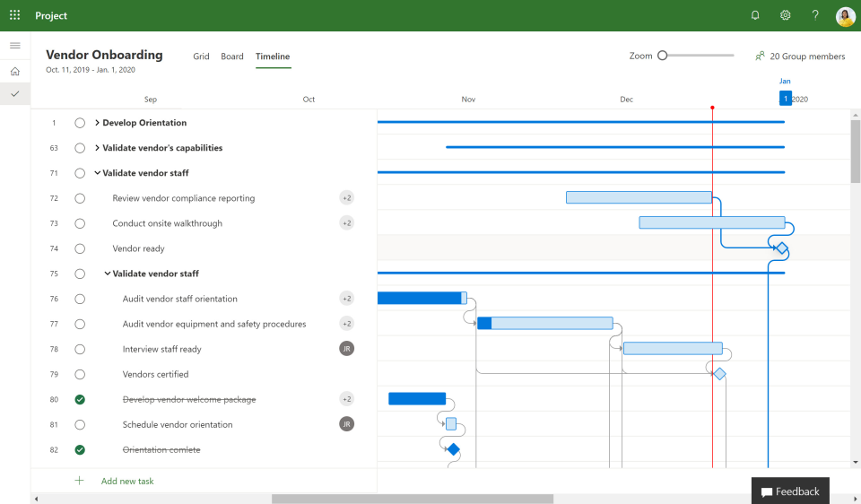Viewport: 861px width, 504px height.
Task: Switch to the Grid tab
Action: point(201,56)
